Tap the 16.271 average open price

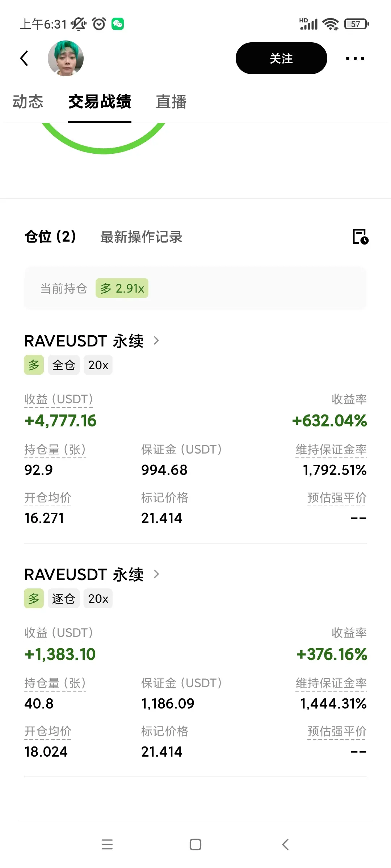click(x=44, y=518)
